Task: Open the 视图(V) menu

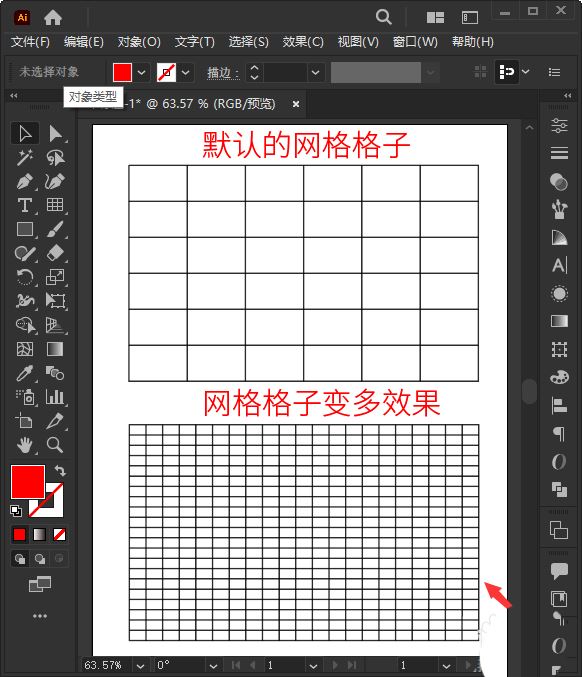Action: [358, 42]
